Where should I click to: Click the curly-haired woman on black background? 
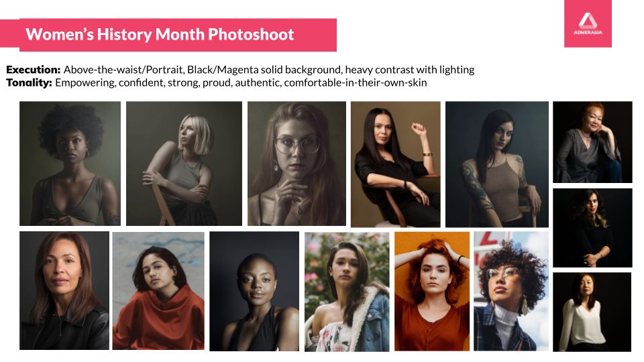592,228
